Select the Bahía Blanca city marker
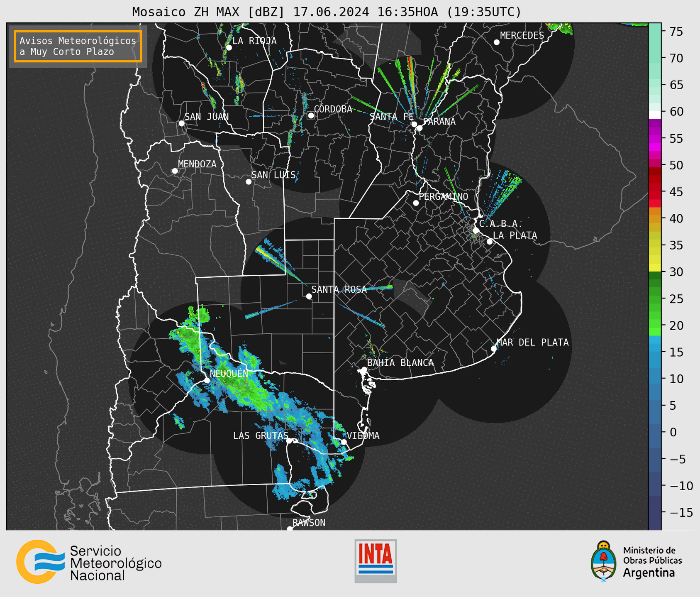 pyautogui.click(x=364, y=369)
